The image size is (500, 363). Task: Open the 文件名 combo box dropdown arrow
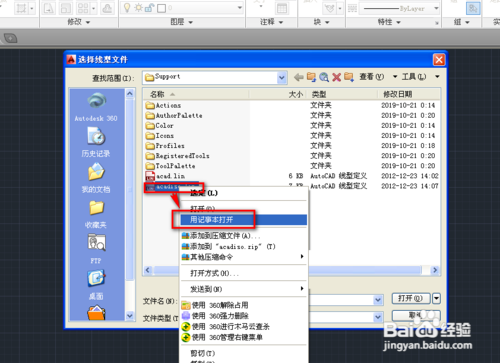point(378,300)
